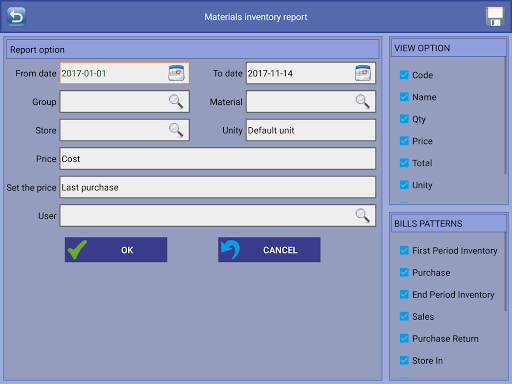
Task: Uncheck First Period Inventory
Action: click(404, 250)
